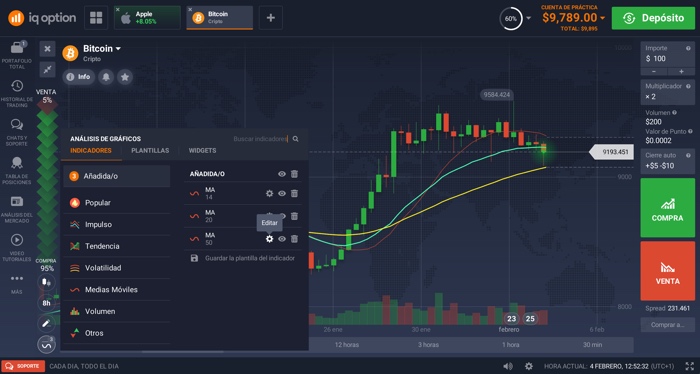
Task: Select the Volumen category
Action: pyautogui.click(x=117, y=311)
